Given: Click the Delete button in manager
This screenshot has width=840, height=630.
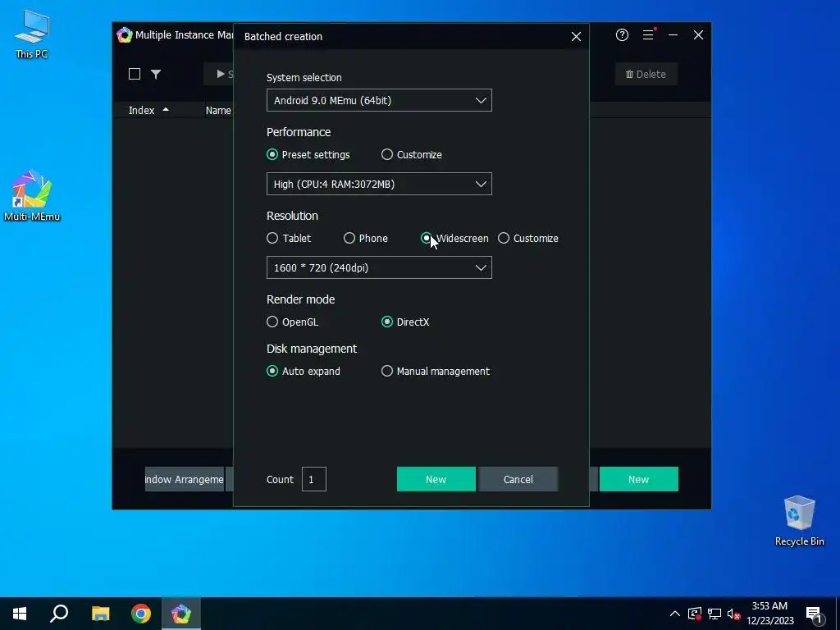Looking at the screenshot, I should pyautogui.click(x=646, y=75).
